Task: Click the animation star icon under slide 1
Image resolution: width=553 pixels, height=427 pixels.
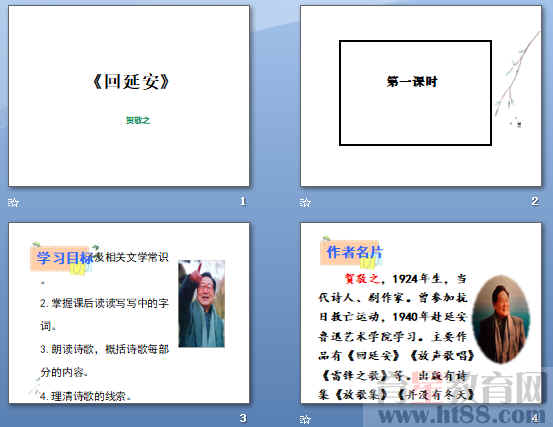Action: pos(13,202)
